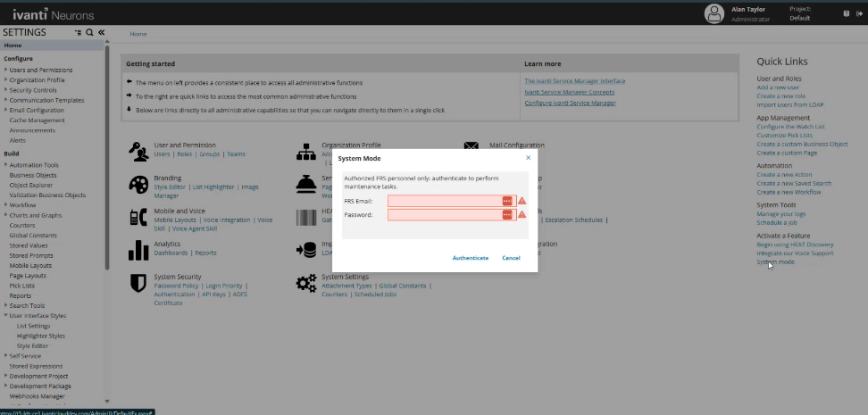Close the System Mode dialog with X
Viewport: 868px width, 415px height.
(x=527, y=158)
